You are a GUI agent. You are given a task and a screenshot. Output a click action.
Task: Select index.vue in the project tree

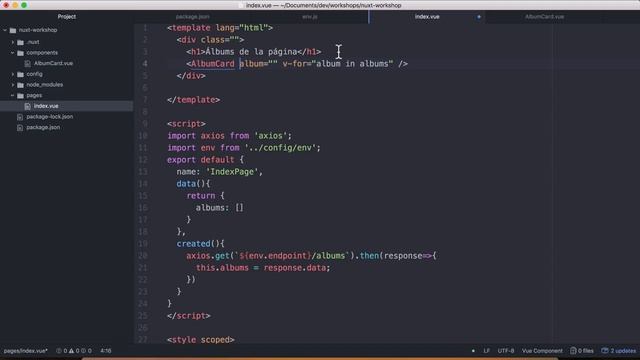point(46,106)
